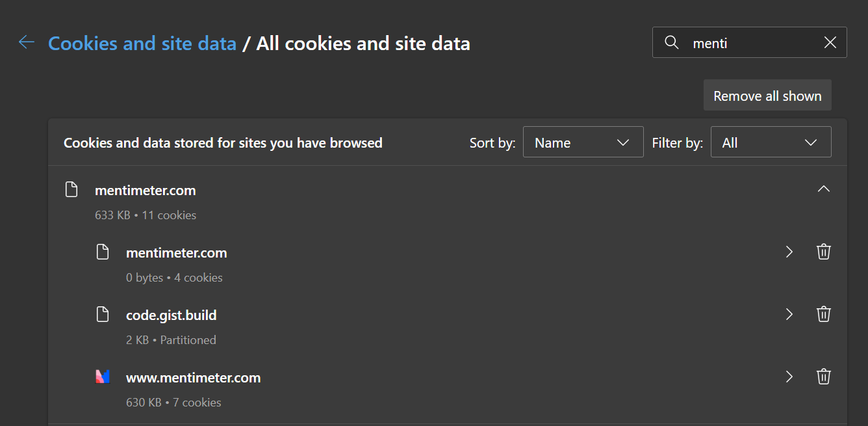Clear the search with the X icon
Viewport: 868px width, 426px height.
click(830, 43)
